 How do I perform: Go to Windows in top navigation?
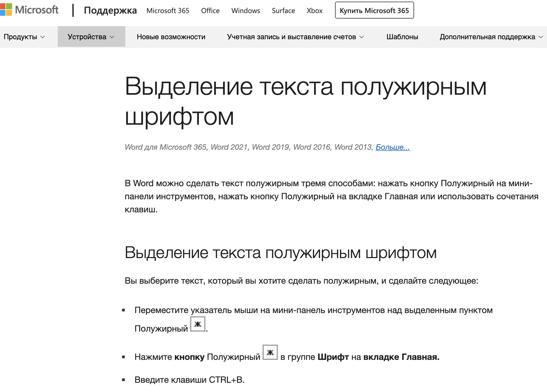click(246, 11)
